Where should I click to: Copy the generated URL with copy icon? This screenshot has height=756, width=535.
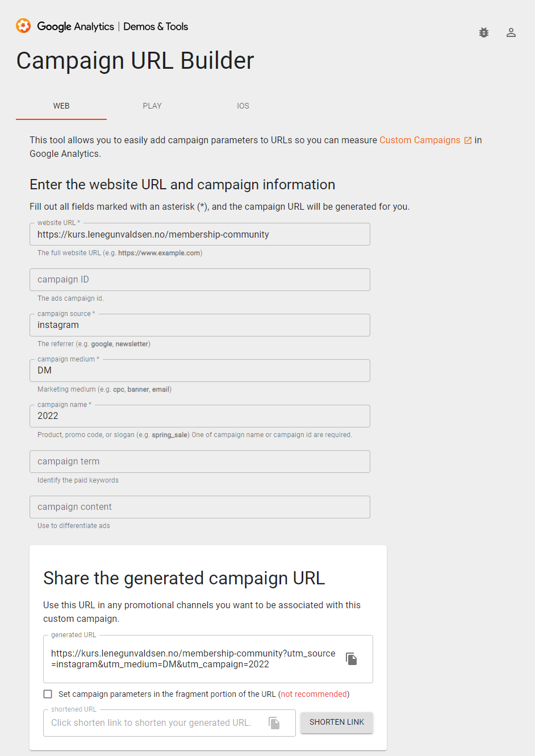pos(352,659)
